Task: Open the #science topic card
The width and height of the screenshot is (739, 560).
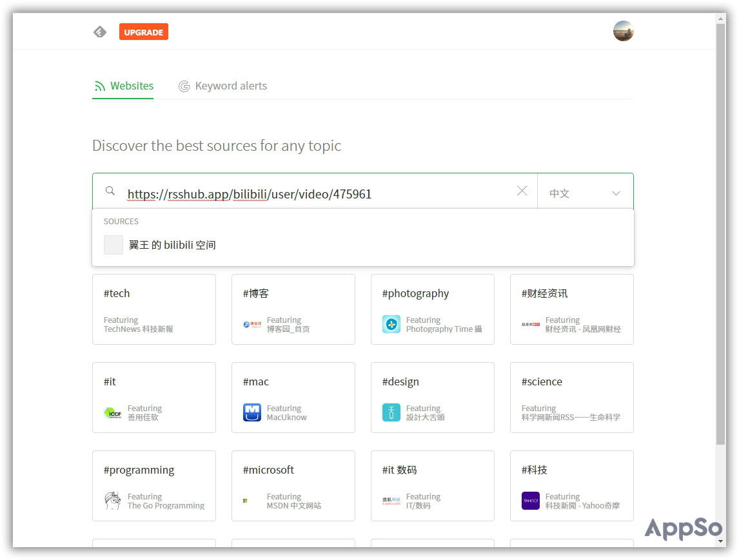Action: 572,398
